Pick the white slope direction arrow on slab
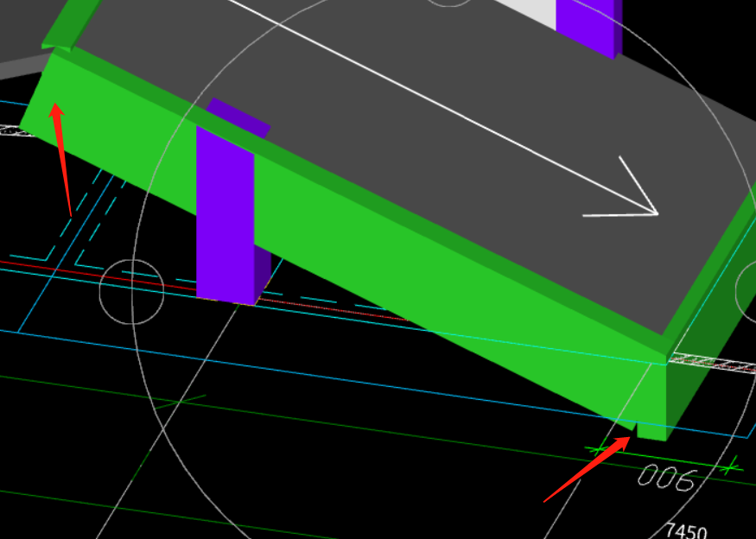The image size is (756, 539). click(x=442, y=107)
